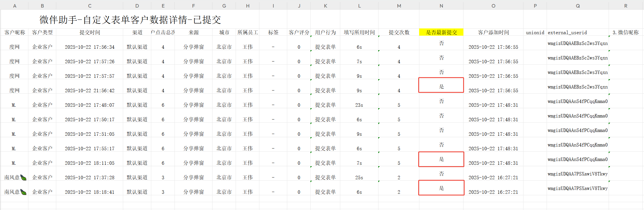Click the submission time cell 2025-10-22 17:48:07

pos(90,105)
